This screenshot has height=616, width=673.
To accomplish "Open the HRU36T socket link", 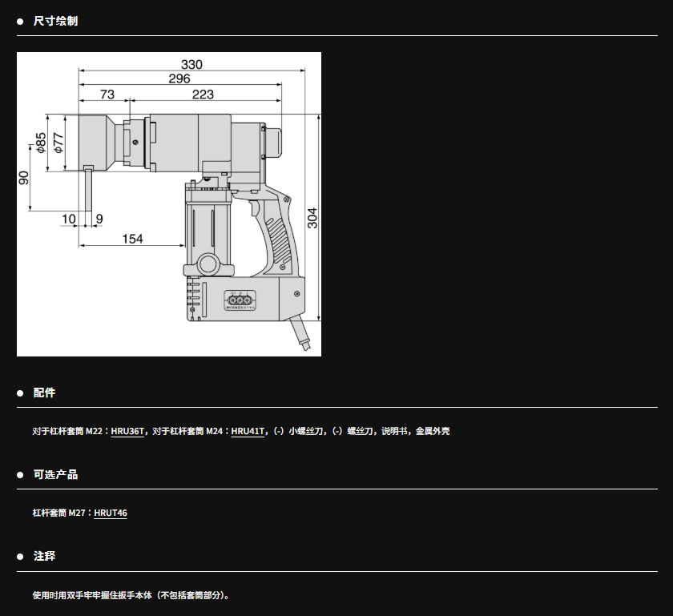I will 127,431.
